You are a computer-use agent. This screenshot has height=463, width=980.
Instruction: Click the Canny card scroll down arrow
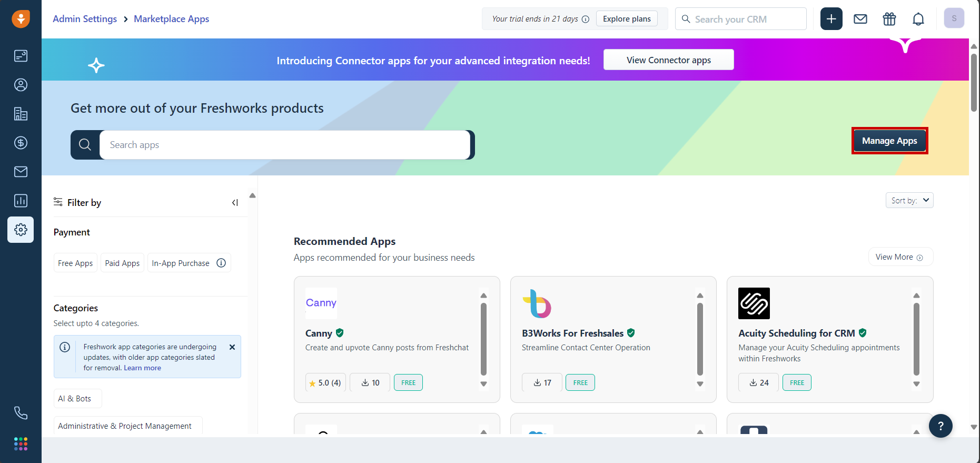(483, 384)
